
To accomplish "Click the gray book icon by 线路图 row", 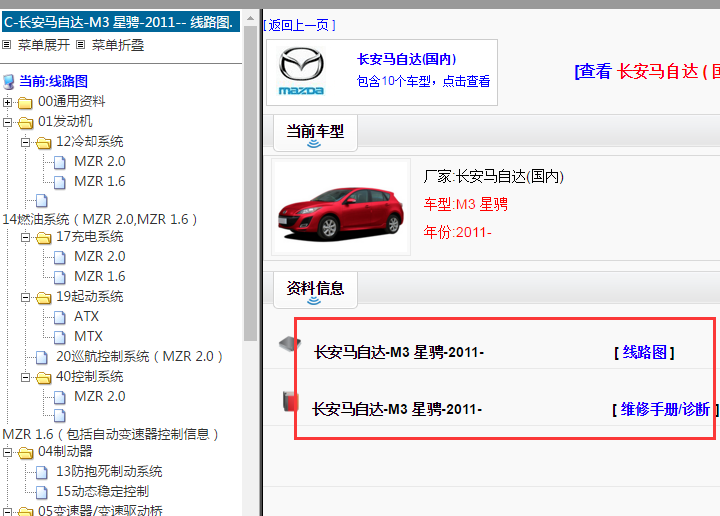I will 290,343.
